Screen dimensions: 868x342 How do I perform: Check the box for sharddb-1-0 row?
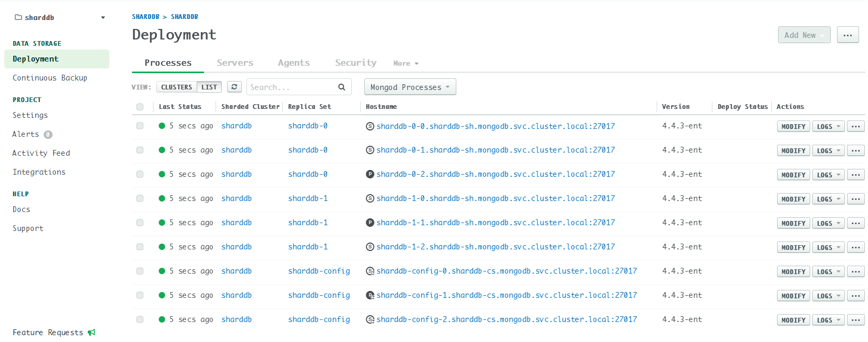coord(140,198)
